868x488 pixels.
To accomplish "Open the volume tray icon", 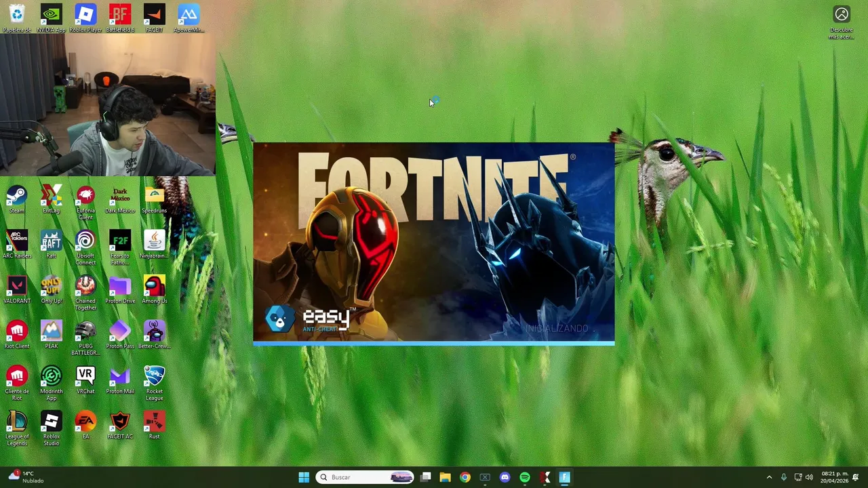I will 808,477.
